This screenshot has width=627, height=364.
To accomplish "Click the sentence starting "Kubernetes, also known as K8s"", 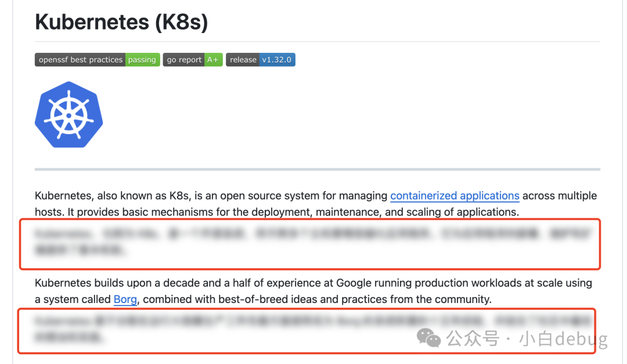I will tap(316, 204).
